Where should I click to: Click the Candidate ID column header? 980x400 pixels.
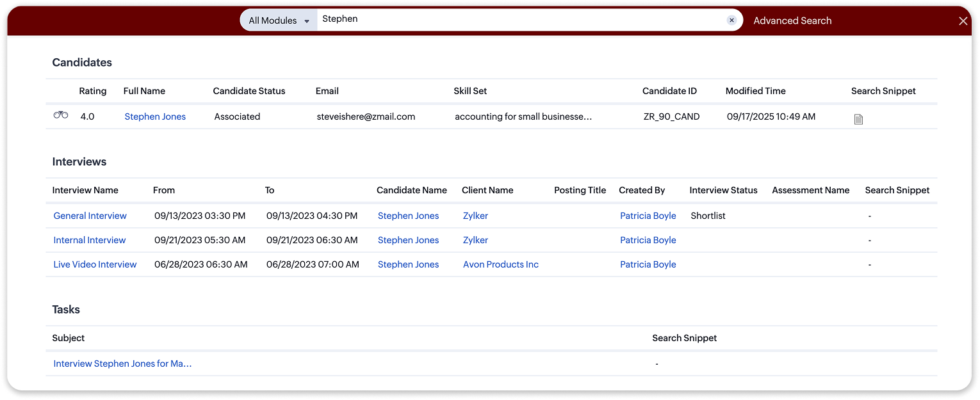pyautogui.click(x=669, y=91)
